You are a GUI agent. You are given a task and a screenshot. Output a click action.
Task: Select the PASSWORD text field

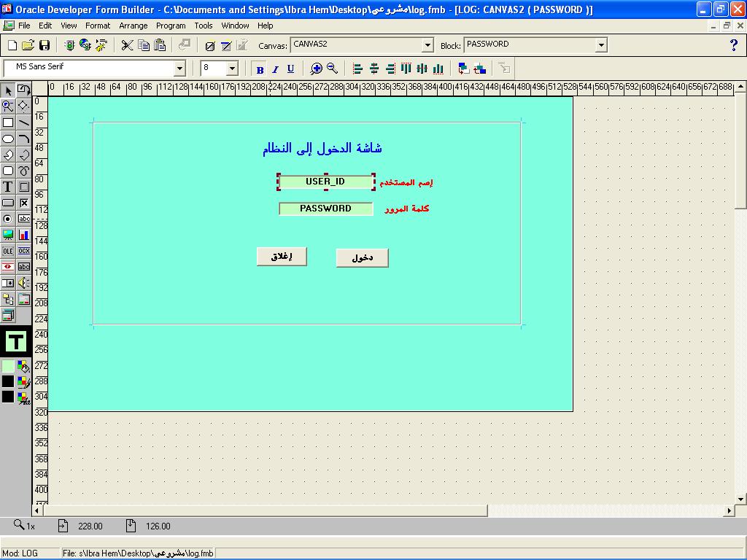[x=325, y=209]
